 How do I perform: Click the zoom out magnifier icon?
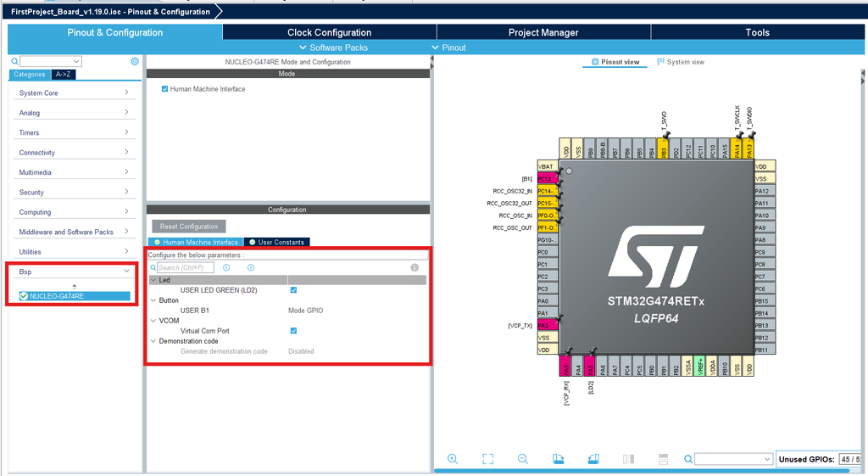pos(522,459)
